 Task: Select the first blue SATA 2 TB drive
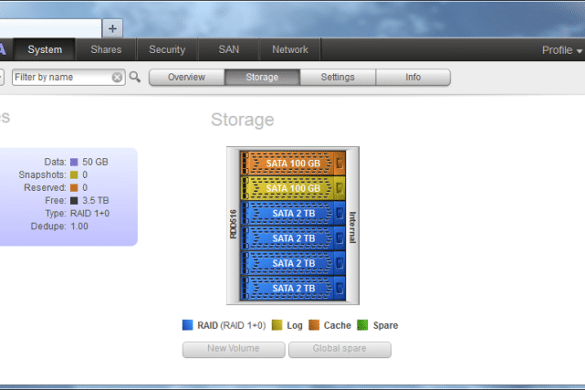[293, 213]
